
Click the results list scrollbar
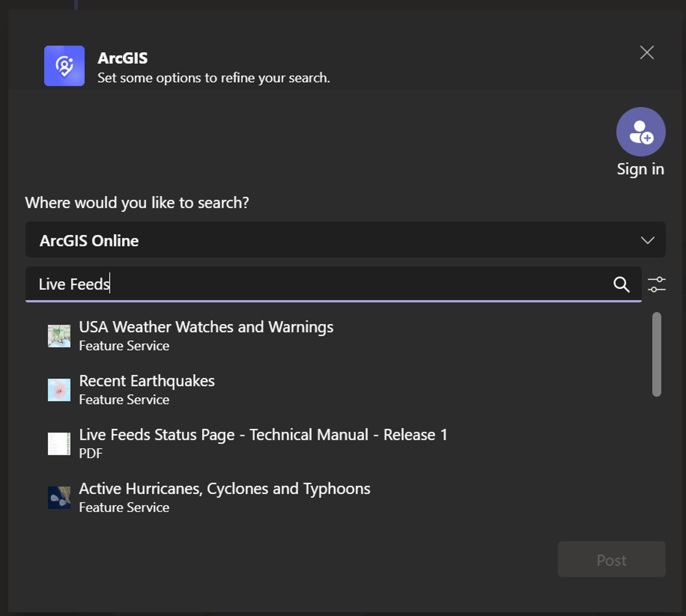(657, 354)
